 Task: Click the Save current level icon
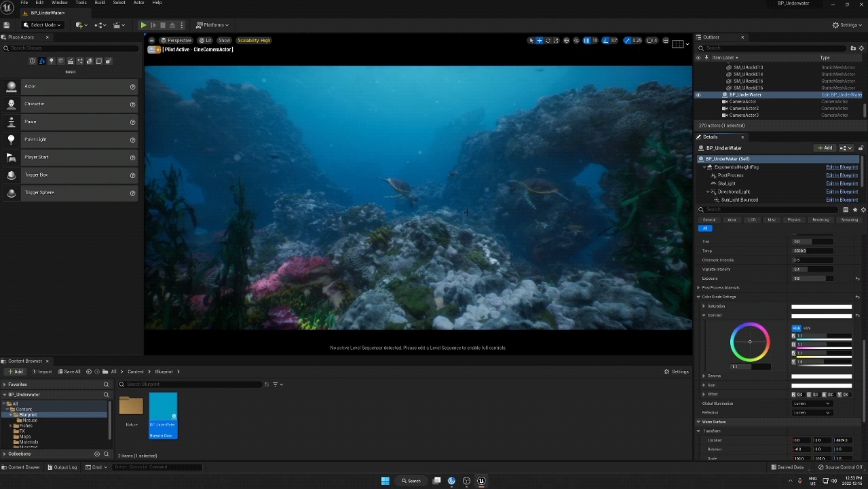(x=6, y=25)
